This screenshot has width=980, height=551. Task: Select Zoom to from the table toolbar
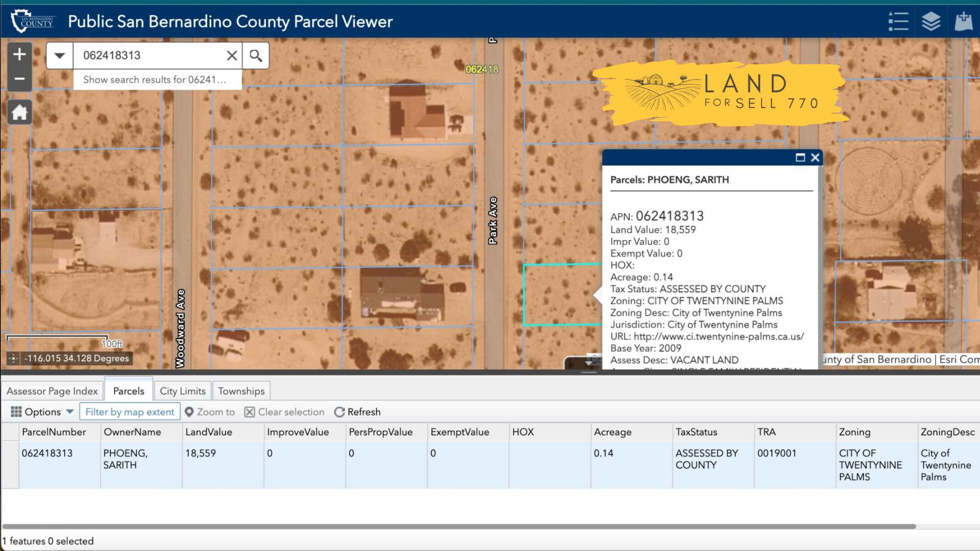click(x=210, y=412)
